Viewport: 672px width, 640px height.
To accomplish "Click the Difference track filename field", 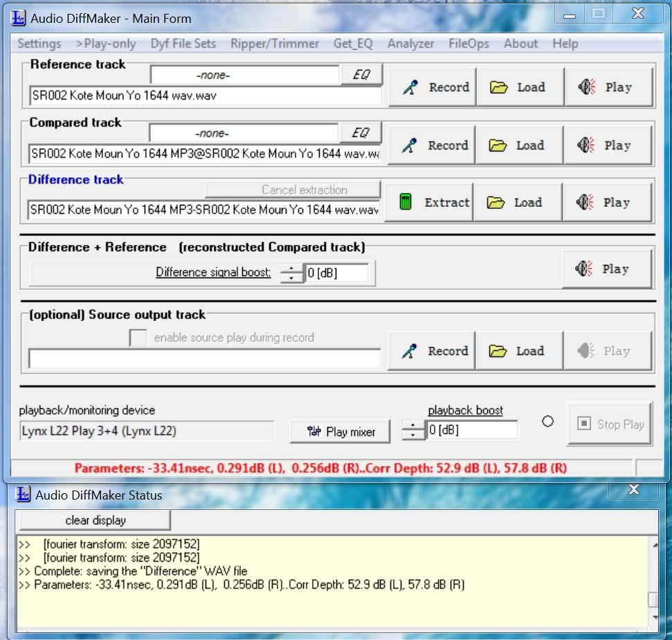I will pos(203,210).
